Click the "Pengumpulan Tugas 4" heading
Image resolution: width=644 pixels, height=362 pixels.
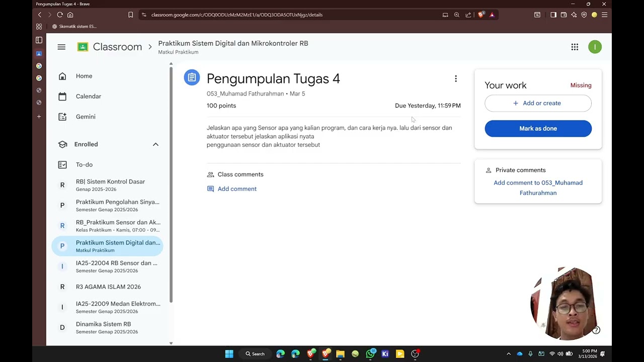(273, 78)
